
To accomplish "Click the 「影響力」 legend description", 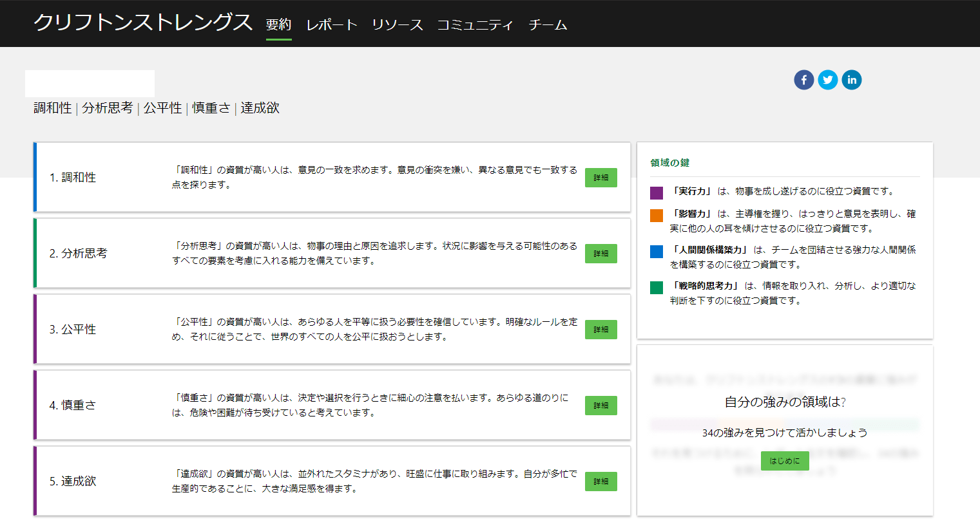I will point(793,221).
